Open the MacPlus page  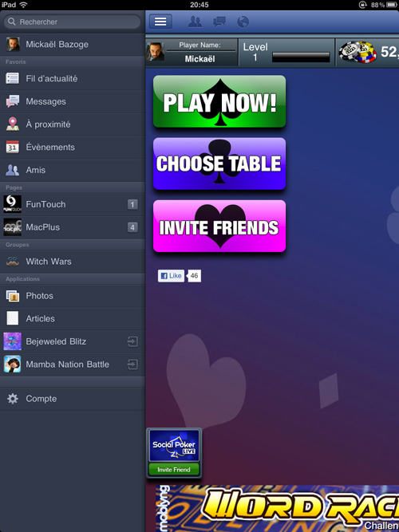pyautogui.click(x=73, y=227)
